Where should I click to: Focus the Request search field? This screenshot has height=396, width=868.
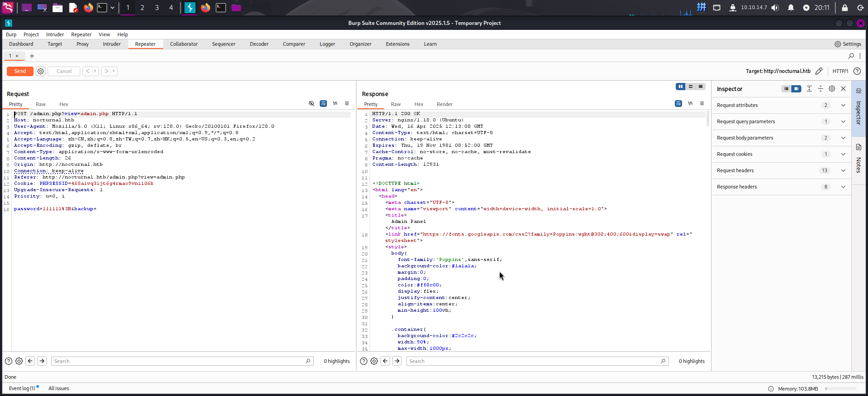182,361
